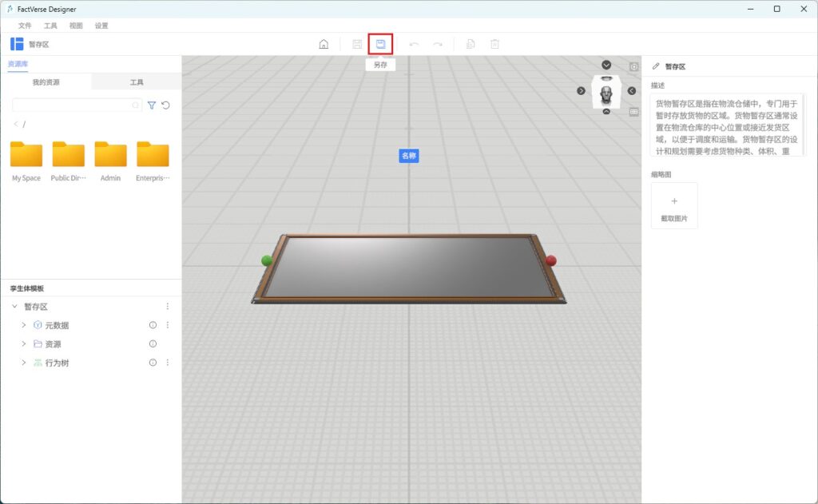Viewport: 818px width, 504px height.
Task: Collapse the 暂存区 root tree node
Action: pos(14,307)
